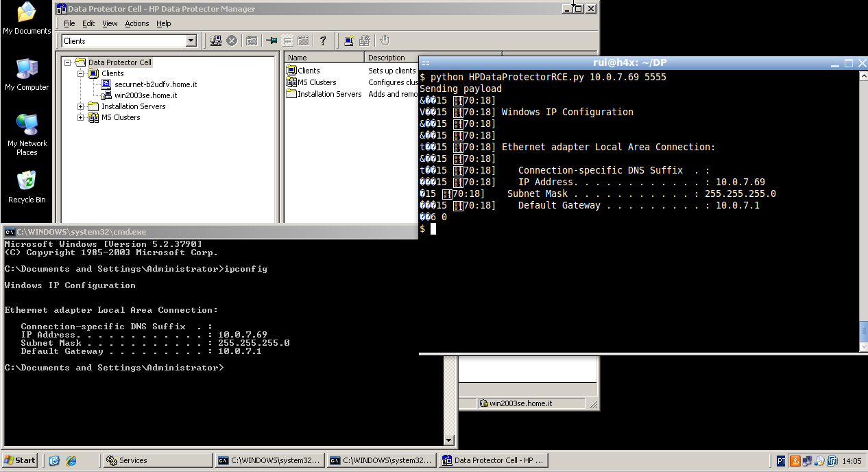Click the cmd.exe window title bar icon
The image size is (868, 472).
click(x=10, y=232)
